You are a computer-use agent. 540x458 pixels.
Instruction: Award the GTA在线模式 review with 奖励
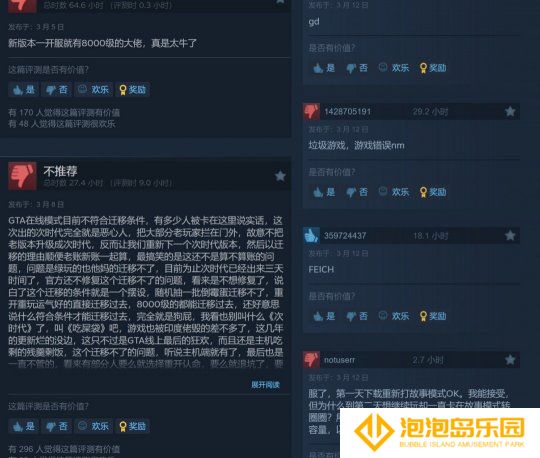click(132, 426)
